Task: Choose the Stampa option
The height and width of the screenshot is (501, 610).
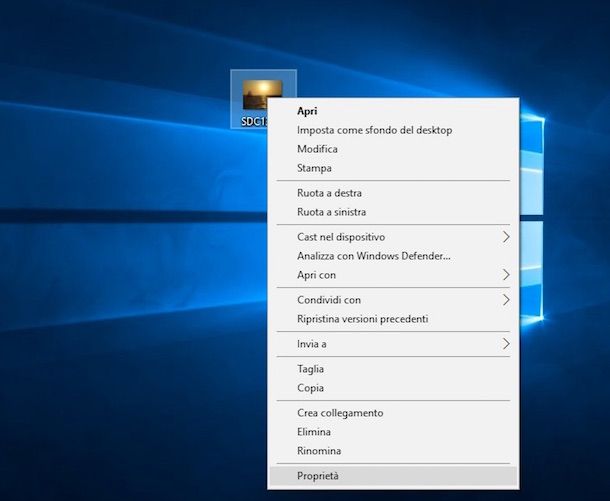Action: (x=314, y=168)
